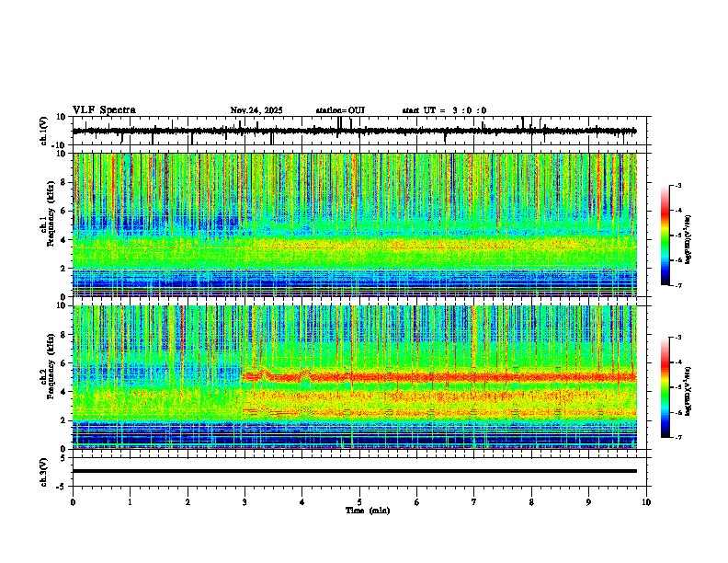This screenshot has width=728, height=563.
Task: Click the ch.2 "Frequency (kHz)" axis label
Action: pyautogui.click(x=51, y=366)
